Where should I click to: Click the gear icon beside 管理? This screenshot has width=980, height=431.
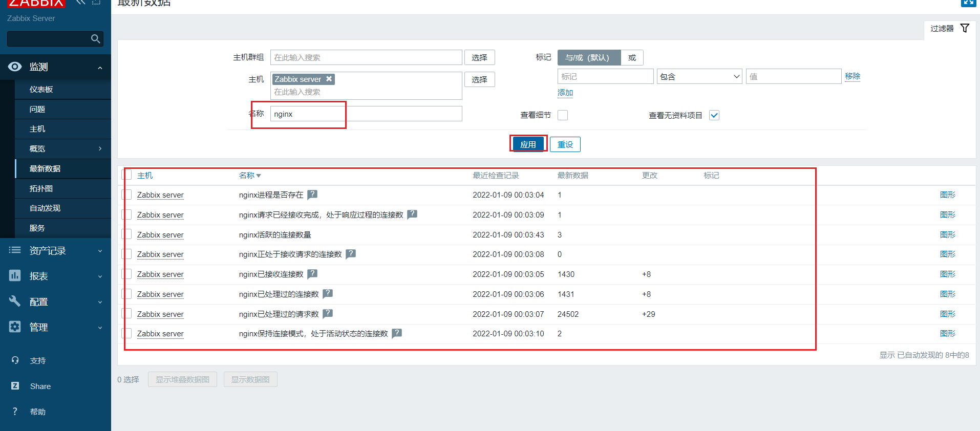coord(15,327)
